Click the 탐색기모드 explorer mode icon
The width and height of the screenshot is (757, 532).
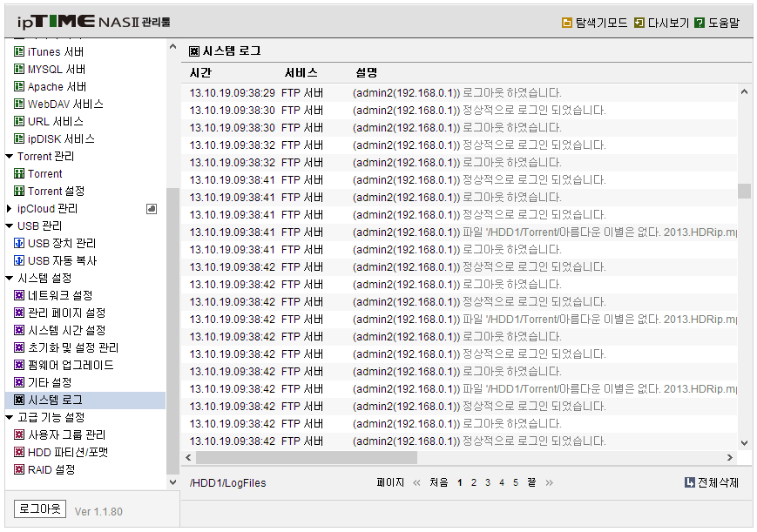coord(567,23)
